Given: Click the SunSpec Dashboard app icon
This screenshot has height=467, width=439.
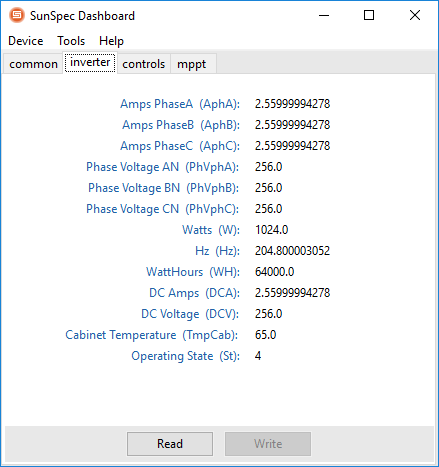Looking at the screenshot, I should point(17,15).
